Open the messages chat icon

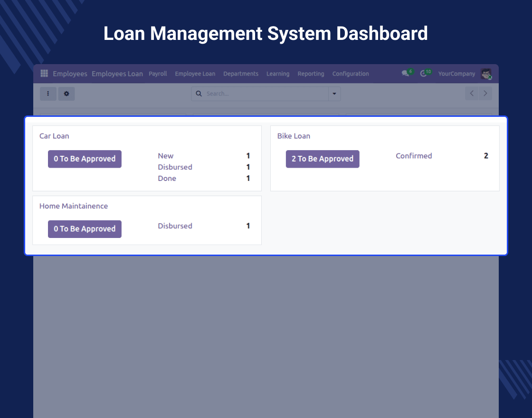[x=405, y=74]
